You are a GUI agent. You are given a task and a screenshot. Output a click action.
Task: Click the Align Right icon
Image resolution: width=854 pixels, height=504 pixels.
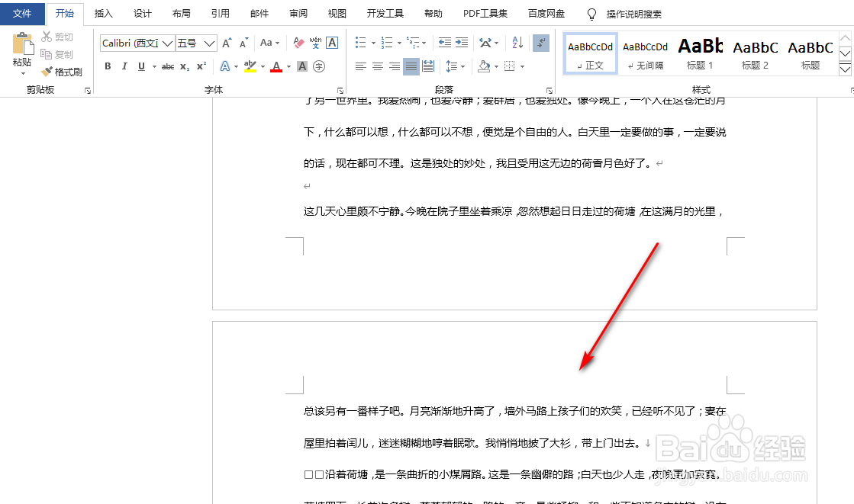click(x=395, y=66)
